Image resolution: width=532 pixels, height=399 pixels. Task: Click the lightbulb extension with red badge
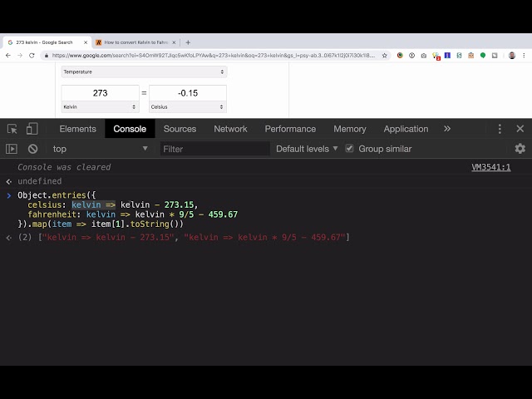pos(436,56)
